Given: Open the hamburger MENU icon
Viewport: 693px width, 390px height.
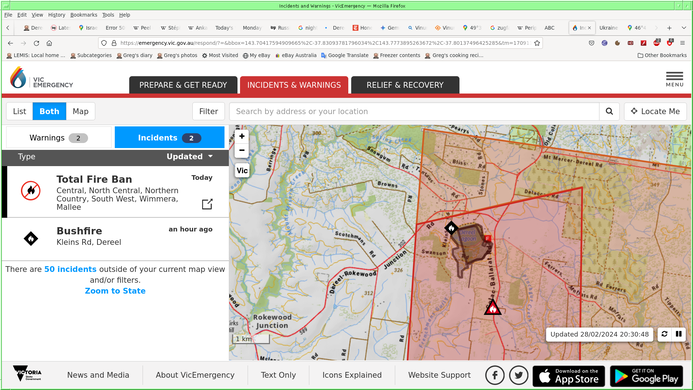Looking at the screenshot, I should (674, 79).
